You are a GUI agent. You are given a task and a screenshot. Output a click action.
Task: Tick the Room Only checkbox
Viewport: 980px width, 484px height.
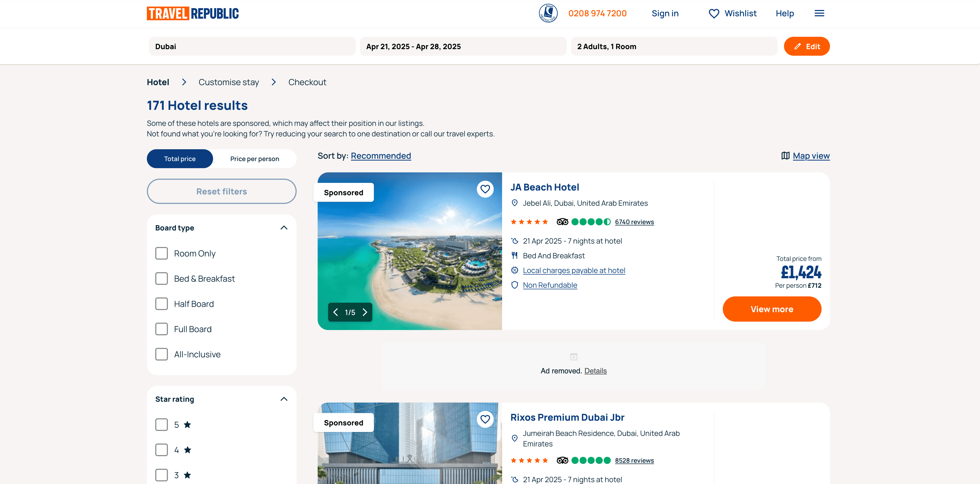161,253
